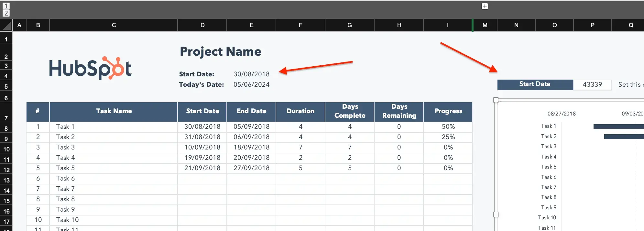
Task: Click the Start Date value cell 43339
Action: (x=592, y=85)
